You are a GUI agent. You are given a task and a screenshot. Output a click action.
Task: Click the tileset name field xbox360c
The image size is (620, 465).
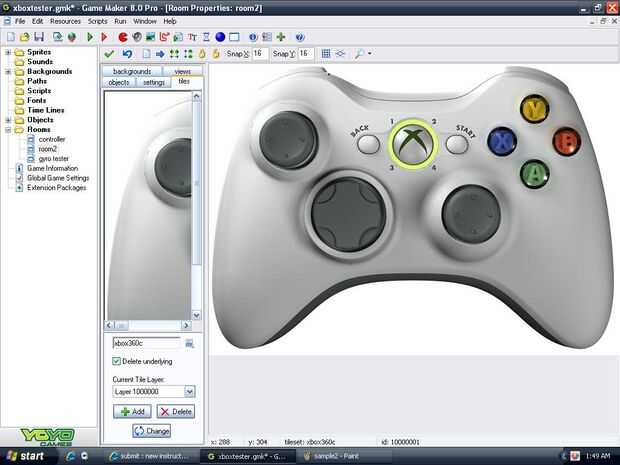pyautogui.click(x=147, y=343)
